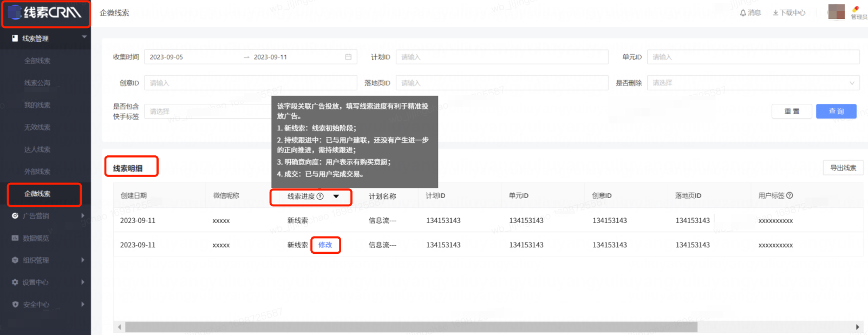Click the 落地页ID column header
This screenshot has width=868, height=335.
pyautogui.click(x=688, y=195)
